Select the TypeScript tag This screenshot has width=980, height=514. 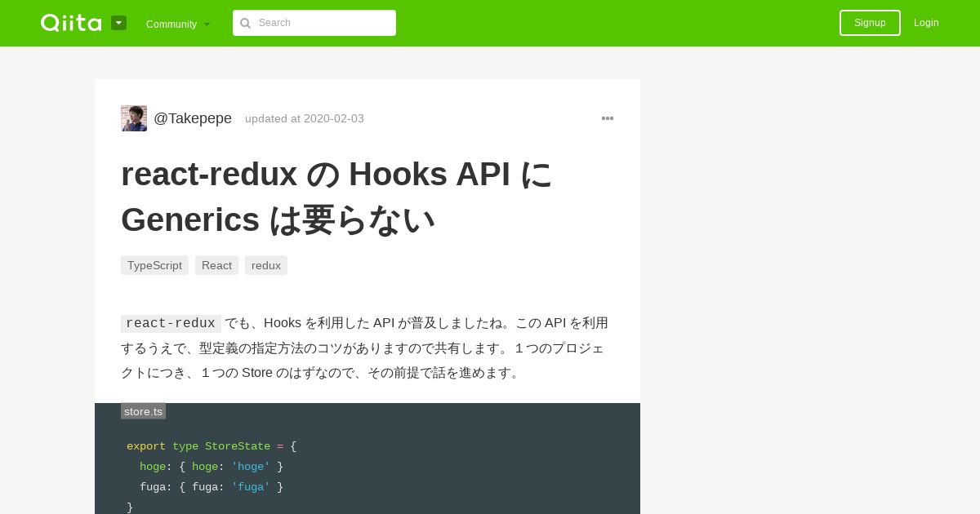[154, 265]
